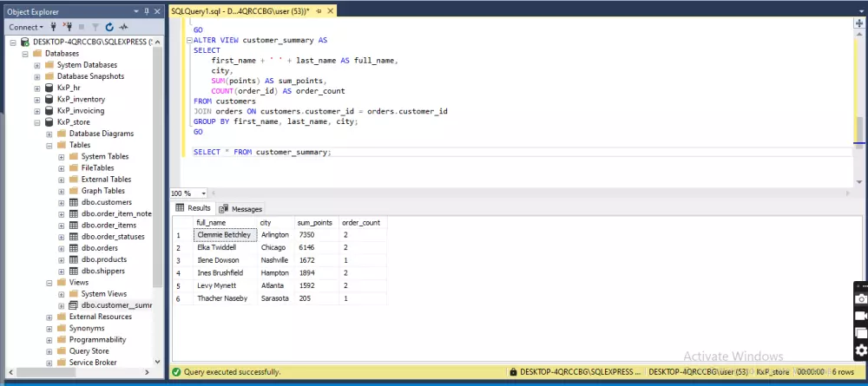Click the dbo.orders table icon
The image size is (868, 386).
[x=73, y=248]
